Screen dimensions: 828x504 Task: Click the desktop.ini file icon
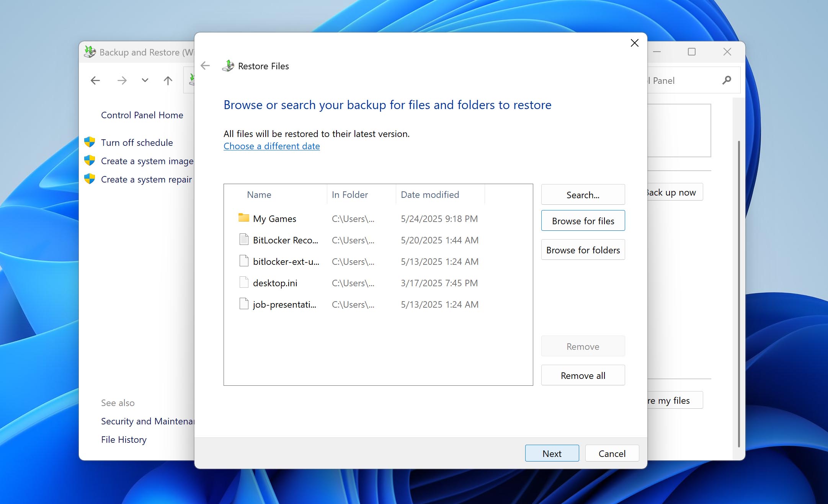coord(244,282)
